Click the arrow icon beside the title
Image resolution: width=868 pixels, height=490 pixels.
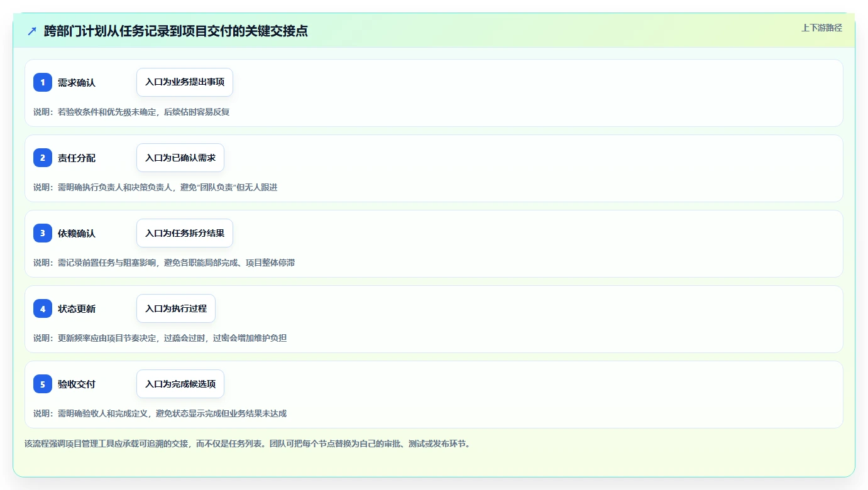click(x=32, y=31)
